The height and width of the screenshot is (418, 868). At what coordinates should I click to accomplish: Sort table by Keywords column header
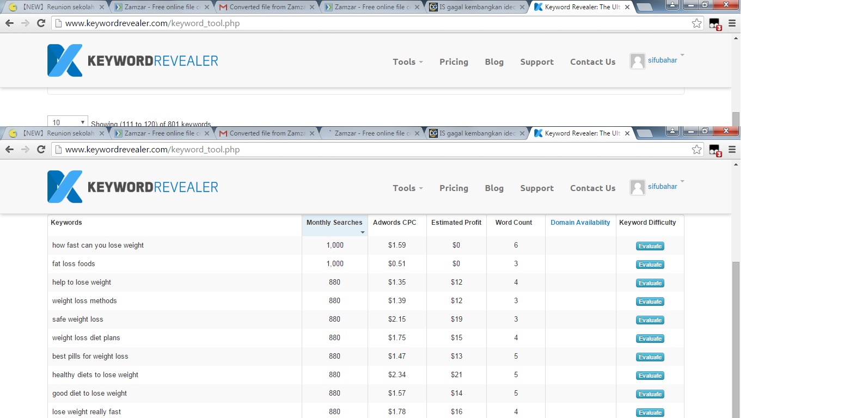[x=66, y=223]
